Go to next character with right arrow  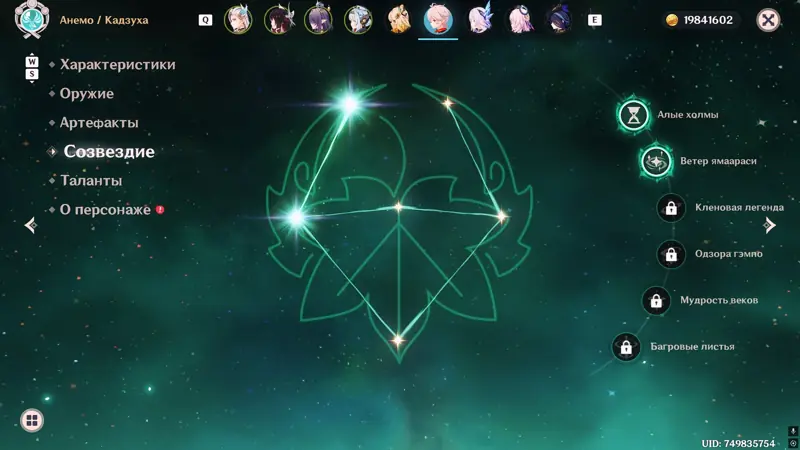click(769, 225)
